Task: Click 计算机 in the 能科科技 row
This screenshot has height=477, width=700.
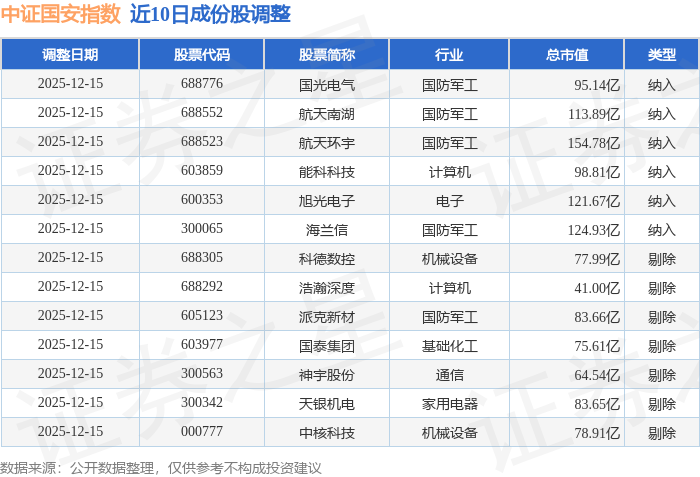Action: pyautogui.click(x=450, y=172)
